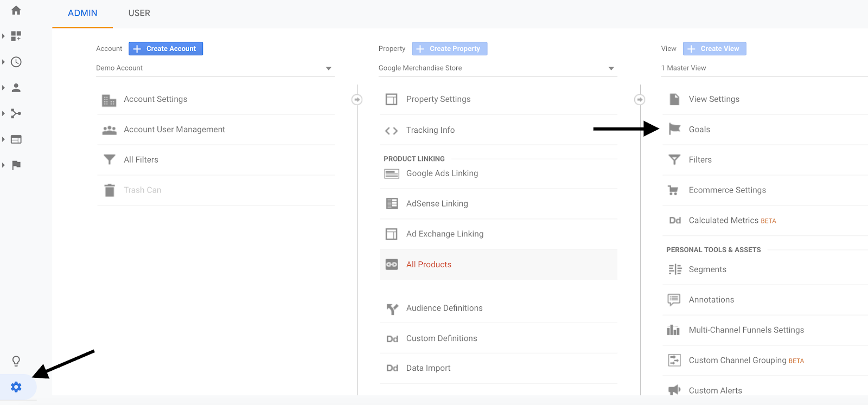
Task: Open the Google Merchandise Store property dropdown
Action: coord(611,68)
